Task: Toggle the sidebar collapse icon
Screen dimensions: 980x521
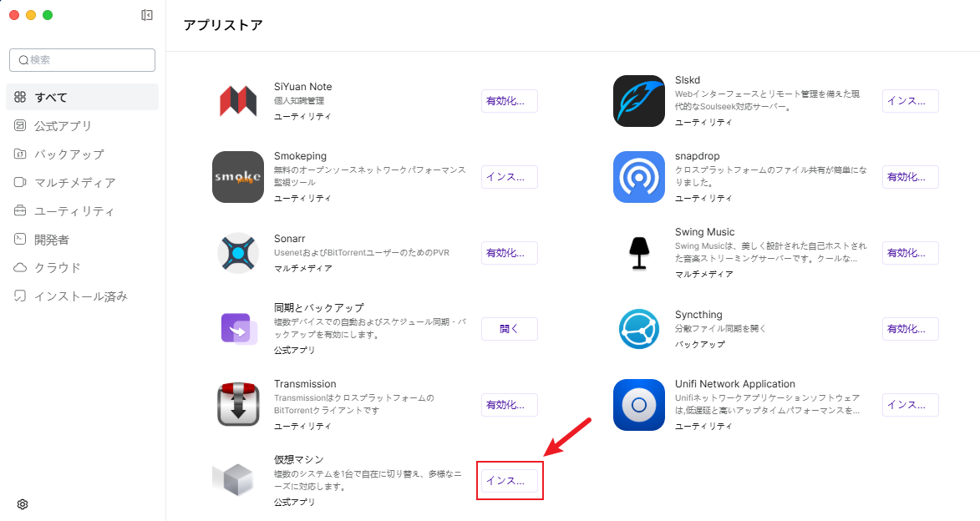Action: click(147, 15)
